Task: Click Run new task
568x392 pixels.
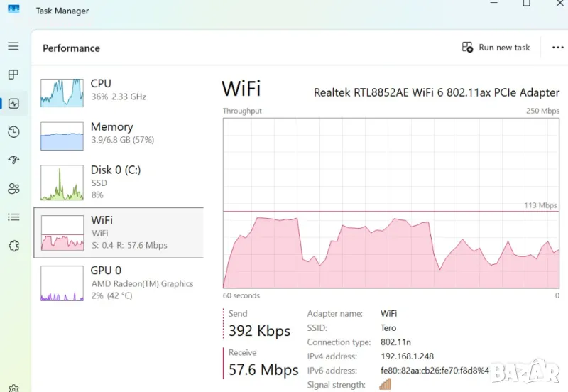Action: tap(496, 48)
